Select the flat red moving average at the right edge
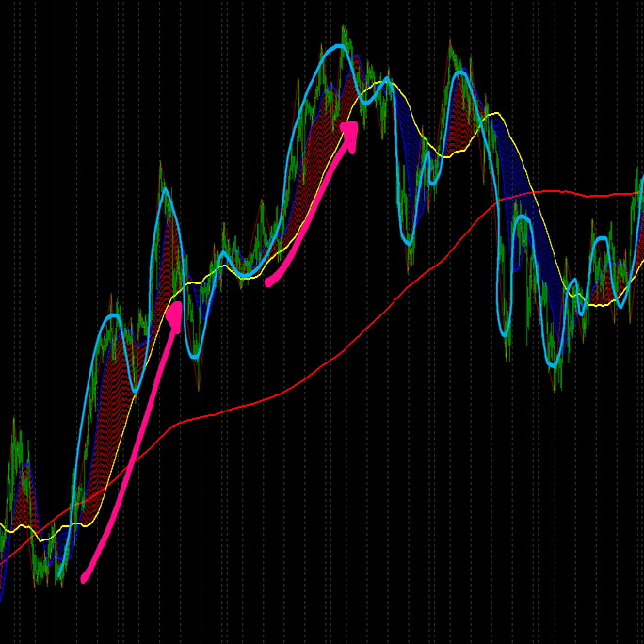This screenshot has height=644, width=644. coord(616,194)
